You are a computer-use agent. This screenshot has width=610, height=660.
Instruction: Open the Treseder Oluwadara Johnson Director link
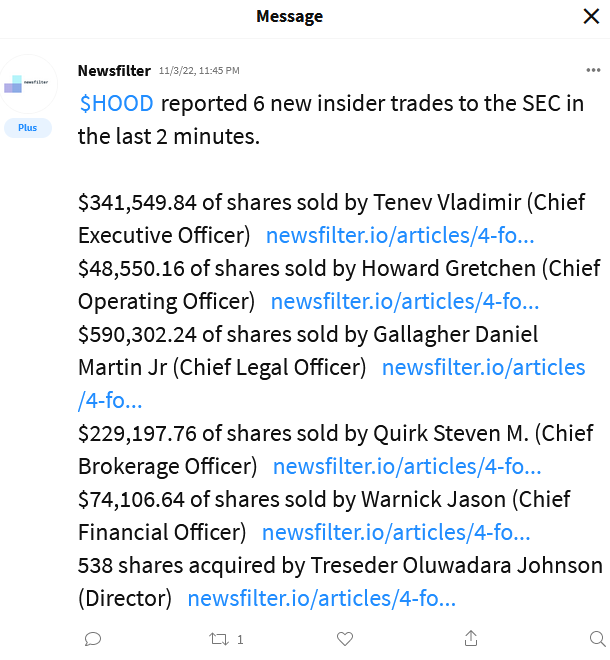(x=322, y=598)
